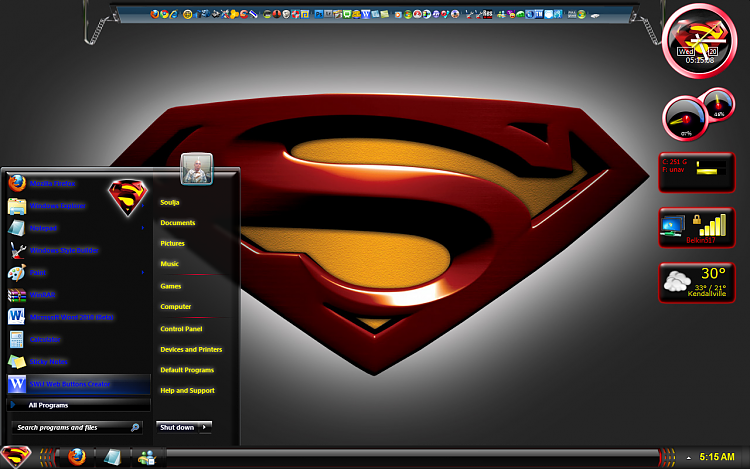Open the Res icon in dock
Viewport: 750px width, 469px height.
[487, 14]
